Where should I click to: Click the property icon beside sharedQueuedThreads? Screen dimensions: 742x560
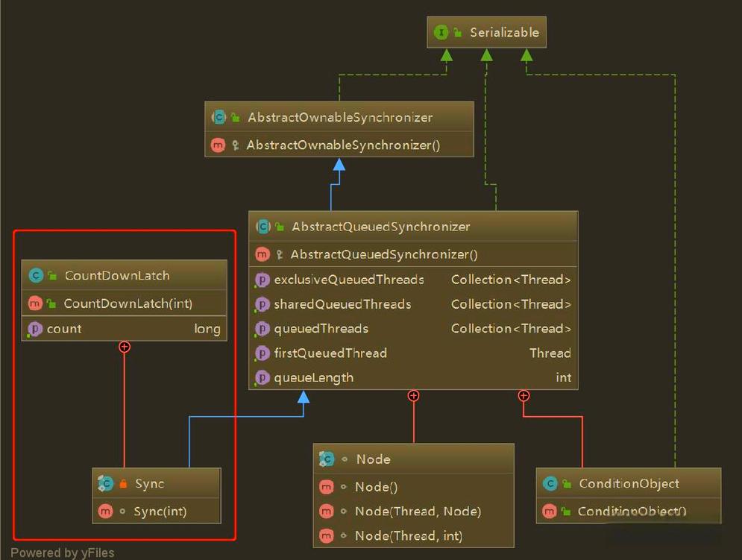click(262, 304)
